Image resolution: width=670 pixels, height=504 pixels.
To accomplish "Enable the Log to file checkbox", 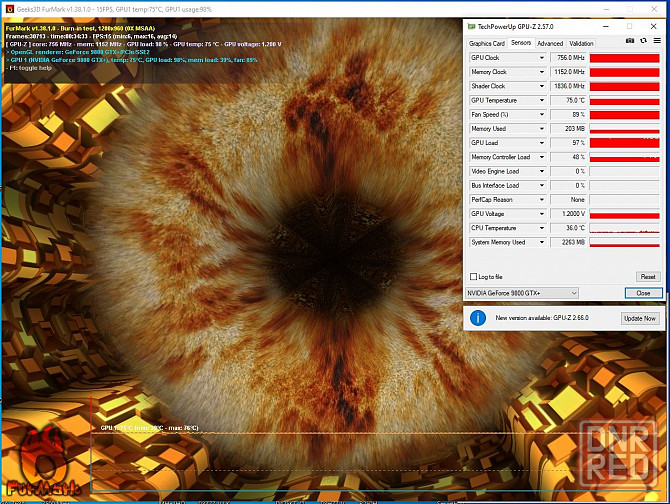I will (473, 277).
